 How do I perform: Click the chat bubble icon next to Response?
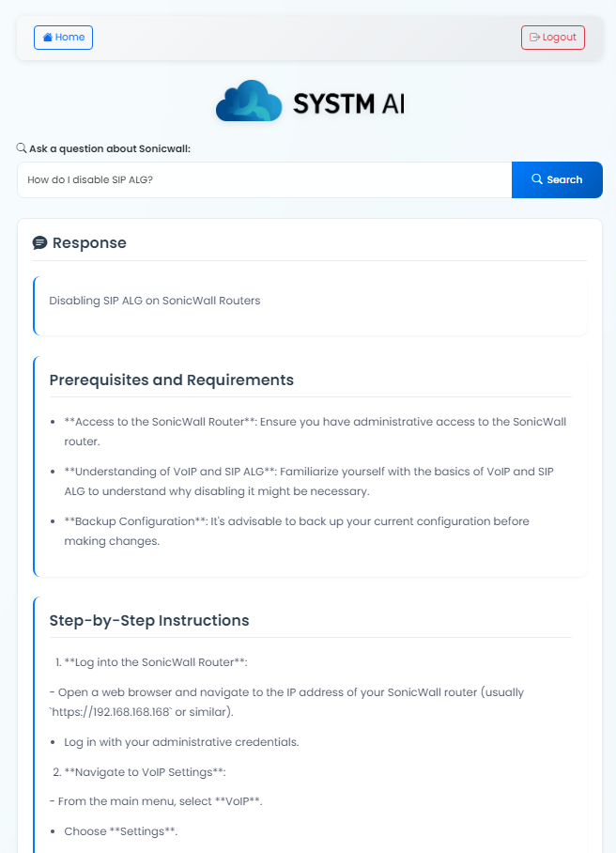click(39, 243)
